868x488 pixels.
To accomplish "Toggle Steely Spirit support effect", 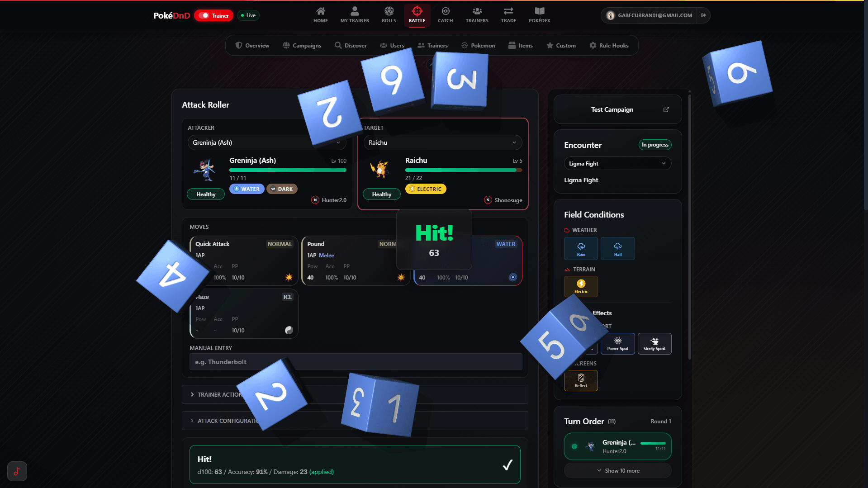I will click(654, 344).
